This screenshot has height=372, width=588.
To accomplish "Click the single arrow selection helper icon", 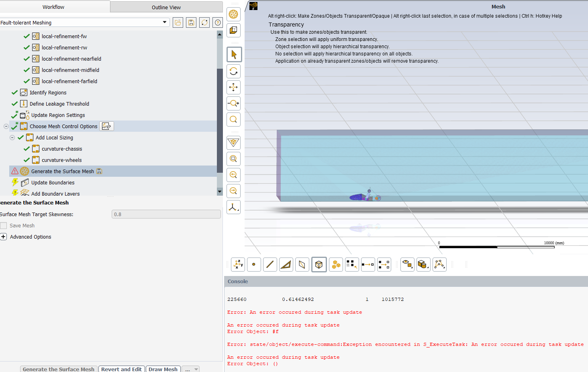I will point(368,264).
